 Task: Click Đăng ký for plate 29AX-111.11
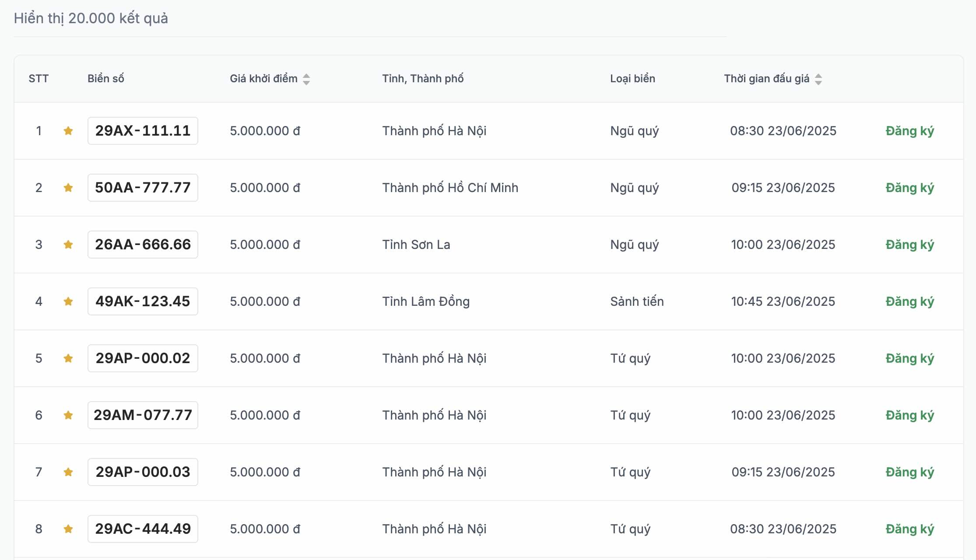909,131
